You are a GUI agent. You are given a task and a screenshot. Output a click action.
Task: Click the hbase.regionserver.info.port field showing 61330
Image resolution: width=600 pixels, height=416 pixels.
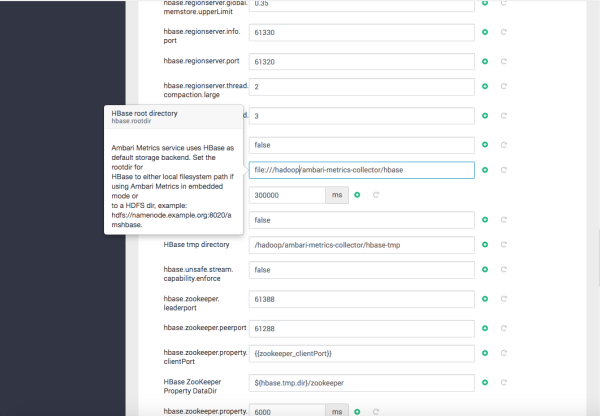tap(361, 33)
